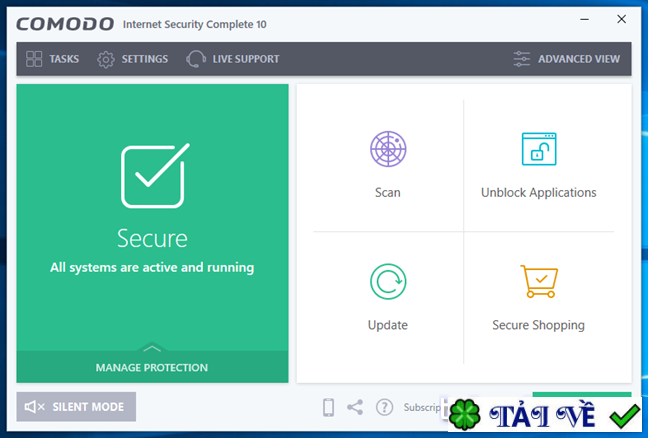648x438 pixels.
Task: Click the Secure Shopping cart icon
Action: coord(539,281)
